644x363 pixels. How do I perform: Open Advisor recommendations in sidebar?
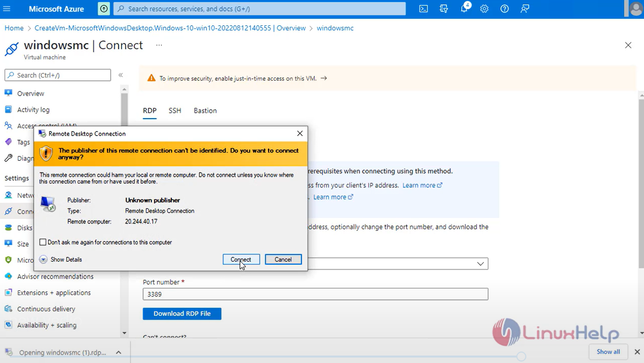coord(55,277)
